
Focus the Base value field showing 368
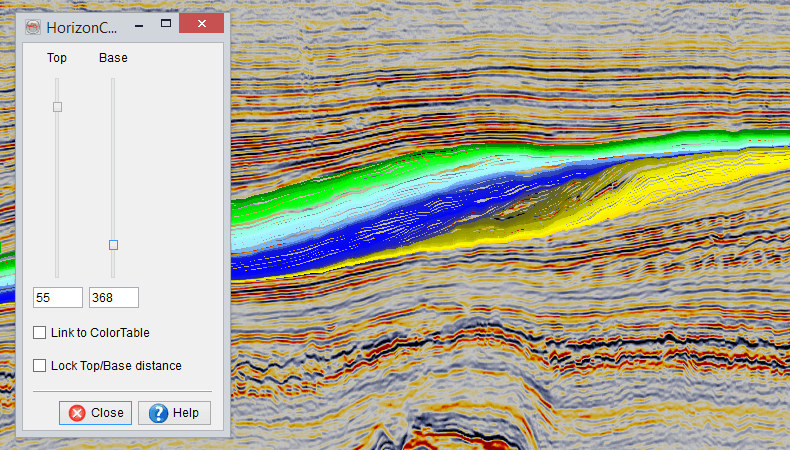[x=113, y=297]
